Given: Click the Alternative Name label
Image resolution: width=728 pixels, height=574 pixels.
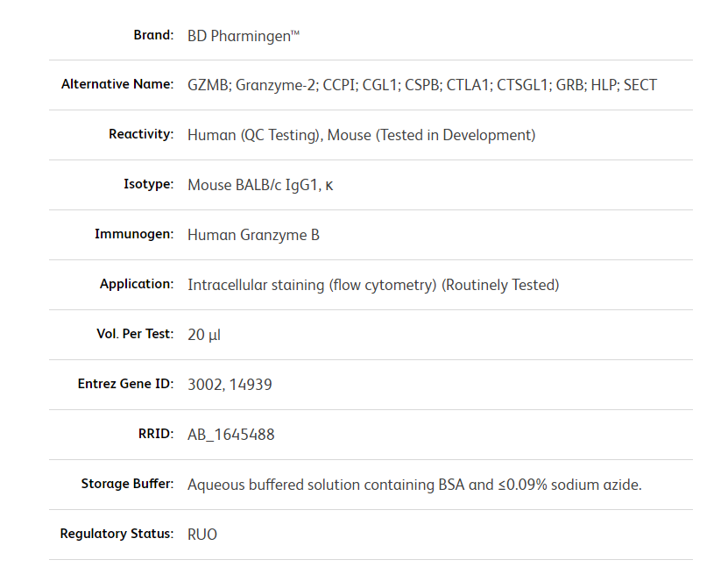Looking at the screenshot, I should pos(117,85).
